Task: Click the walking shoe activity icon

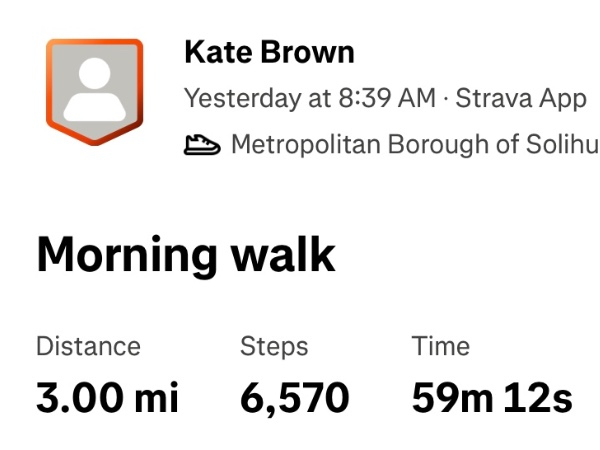Action: (x=202, y=145)
